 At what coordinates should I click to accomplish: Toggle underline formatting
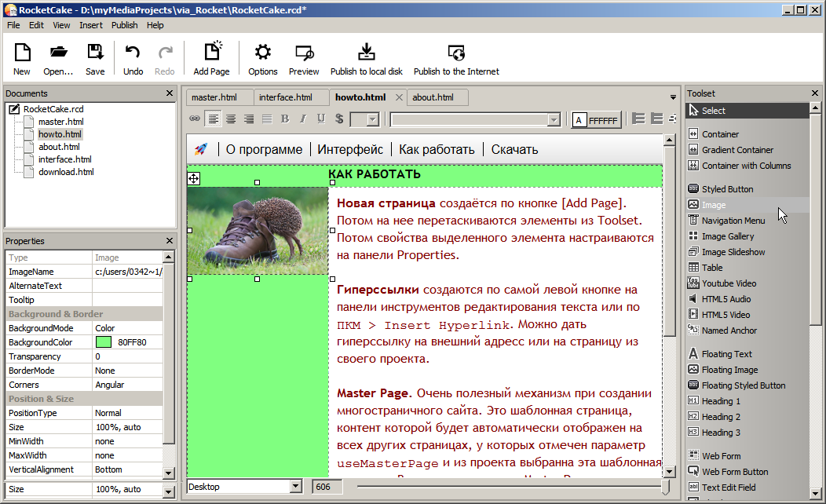pos(321,119)
